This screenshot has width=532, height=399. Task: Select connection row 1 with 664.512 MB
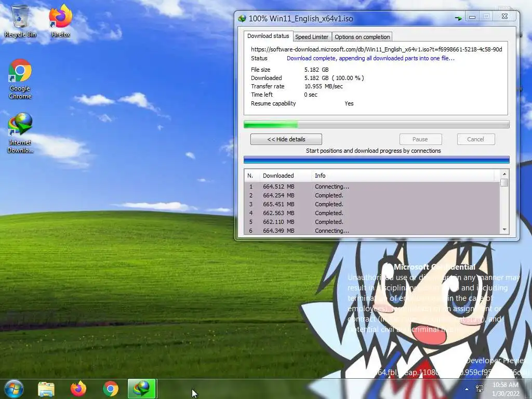coord(372,187)
